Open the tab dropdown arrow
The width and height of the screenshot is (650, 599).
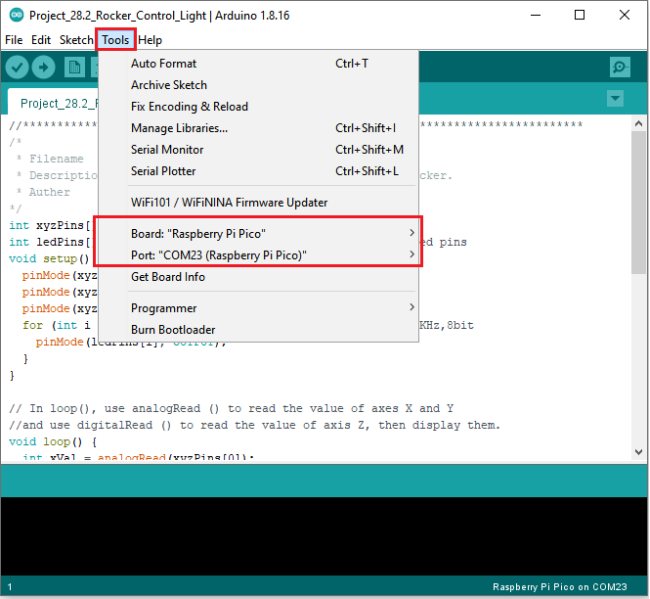coord(615,99)
